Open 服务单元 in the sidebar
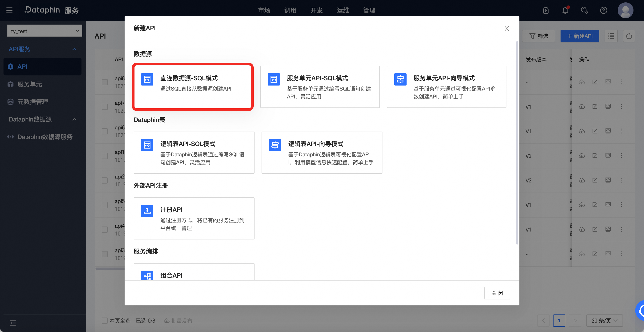This screenshot has width=644, height=332. tap(30, 84)
